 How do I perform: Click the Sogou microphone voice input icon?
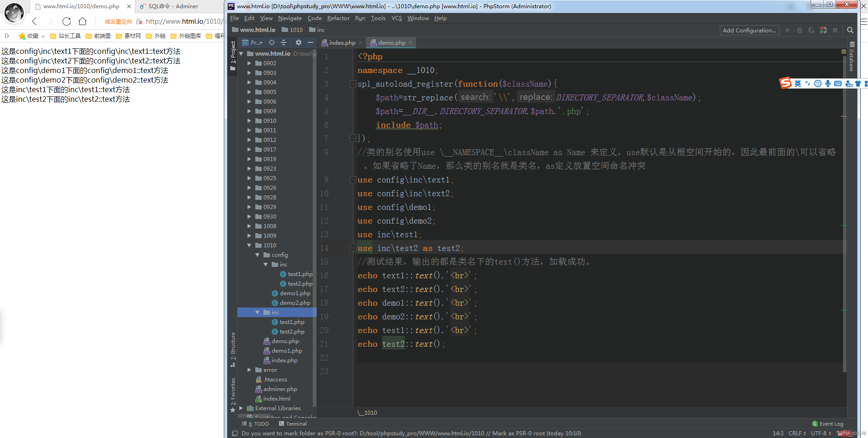tap(828, 83)
